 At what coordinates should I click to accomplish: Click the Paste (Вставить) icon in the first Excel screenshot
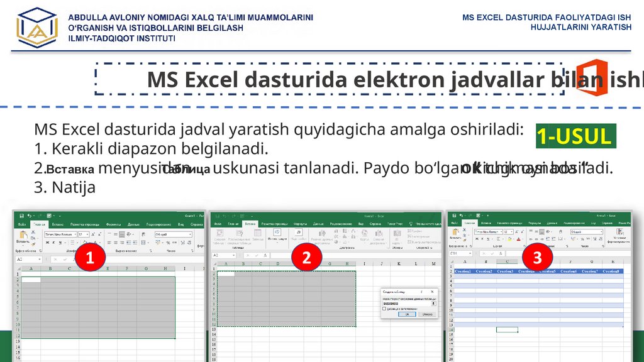[x=23, y=235]
